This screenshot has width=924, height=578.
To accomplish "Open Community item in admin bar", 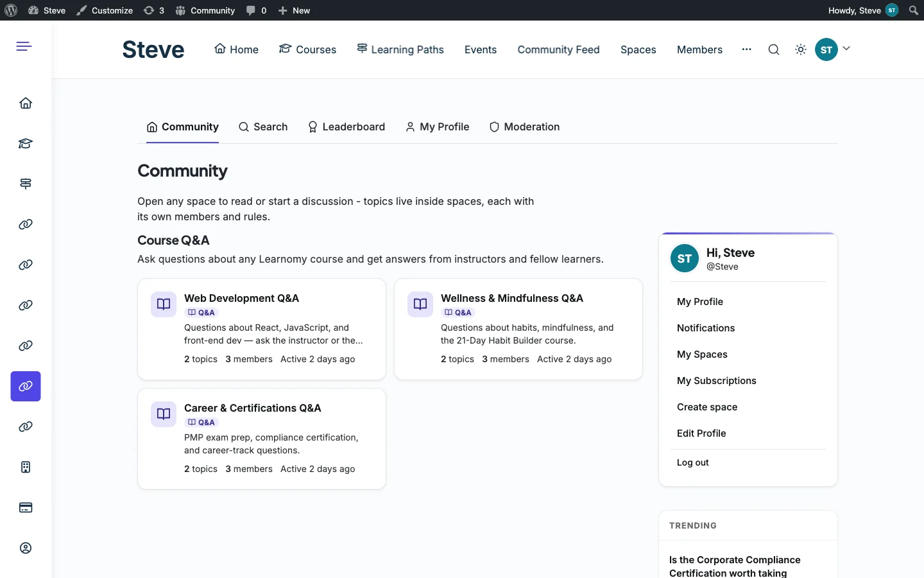I will point(205,10).
